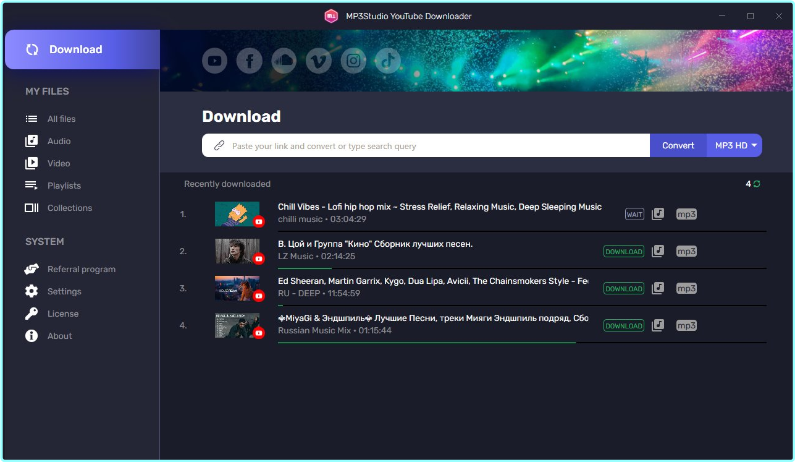Click the Chill Vibes Lofi thumbnail
The image size is (795, 462).
(x=237, y=214)
